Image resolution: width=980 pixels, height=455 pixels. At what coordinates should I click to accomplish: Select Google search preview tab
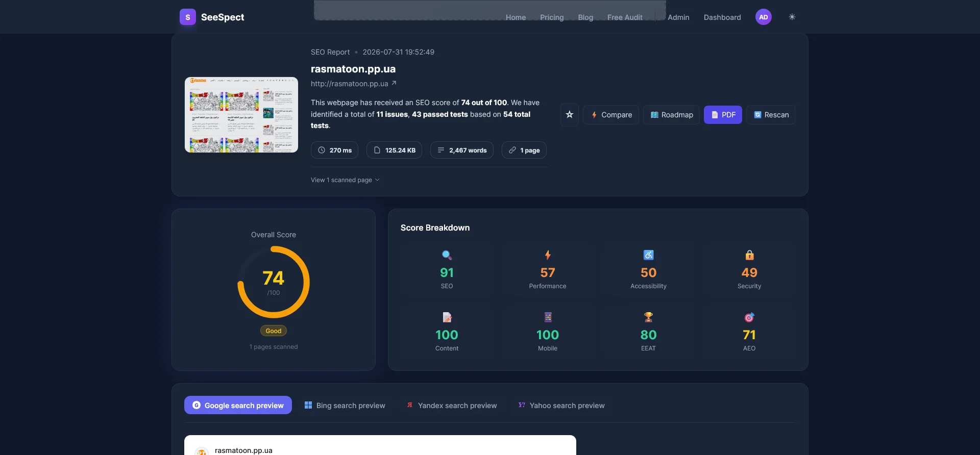[238, 405]
